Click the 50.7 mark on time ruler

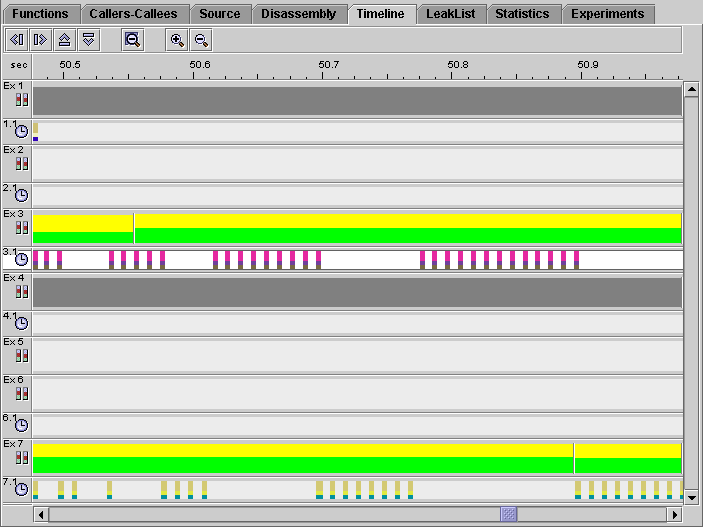[329, 65]
